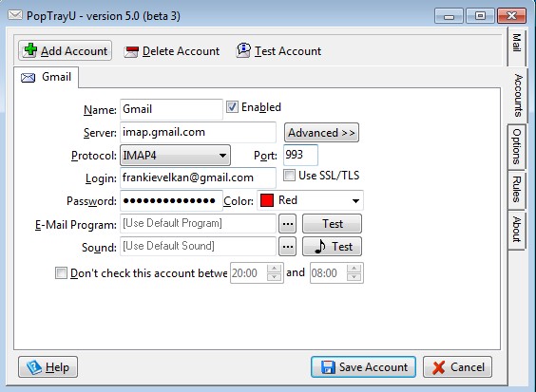The width and height of the screenshot is (536, 392).
Task: Increase the 20:00 start time spinner
Action: 274,269
